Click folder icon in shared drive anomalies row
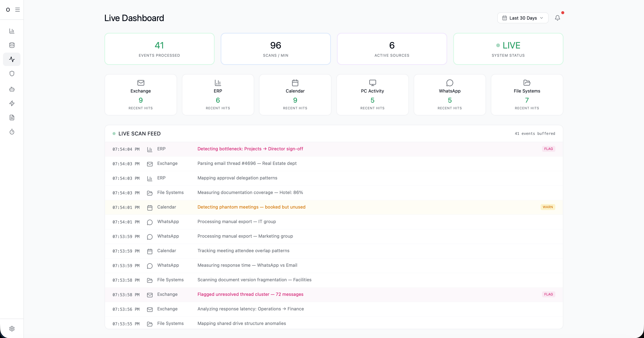 [149, 324]
